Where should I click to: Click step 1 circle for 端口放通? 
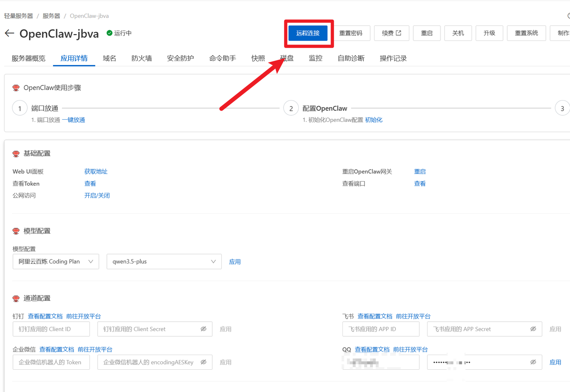click(20, 108)
